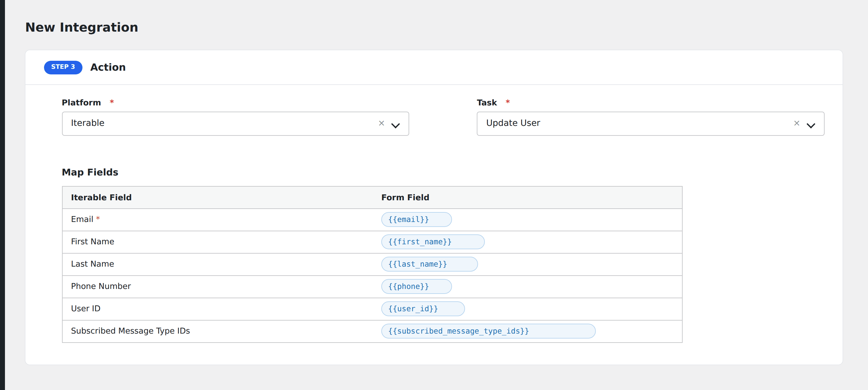The height and width of the screenshot is (390, 868).
Task: Click Subscribed Message Type IDs label
Action: coord(131,331)
